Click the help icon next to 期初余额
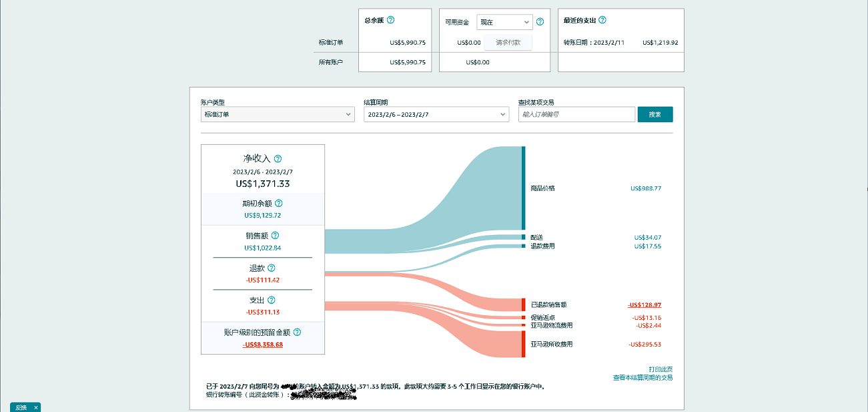The image size is (868, 412). tap(279, 204)
